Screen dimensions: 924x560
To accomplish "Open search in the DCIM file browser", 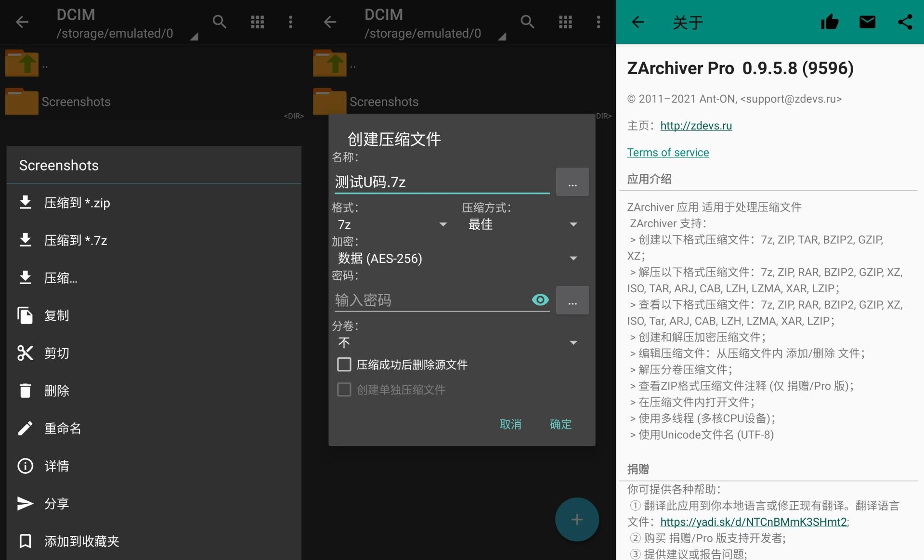I will click(220, 22).
